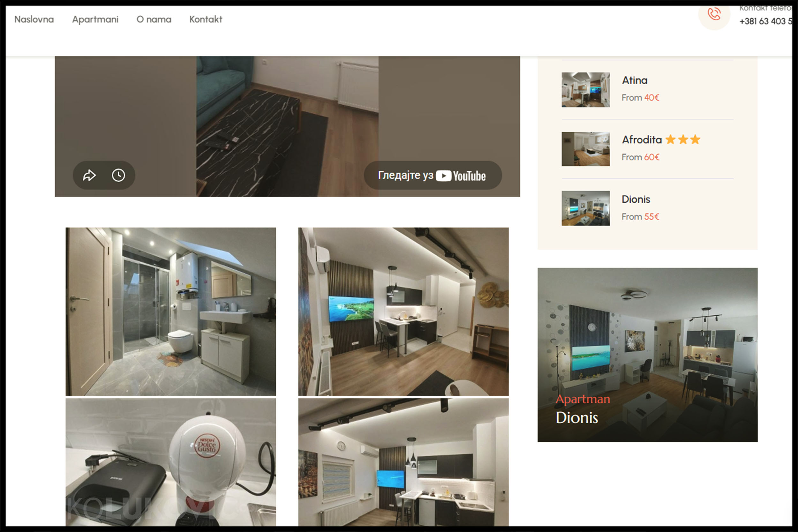Click the Atina apartment title link
This screenshot has height=532, width=798.
pos(635,80)
